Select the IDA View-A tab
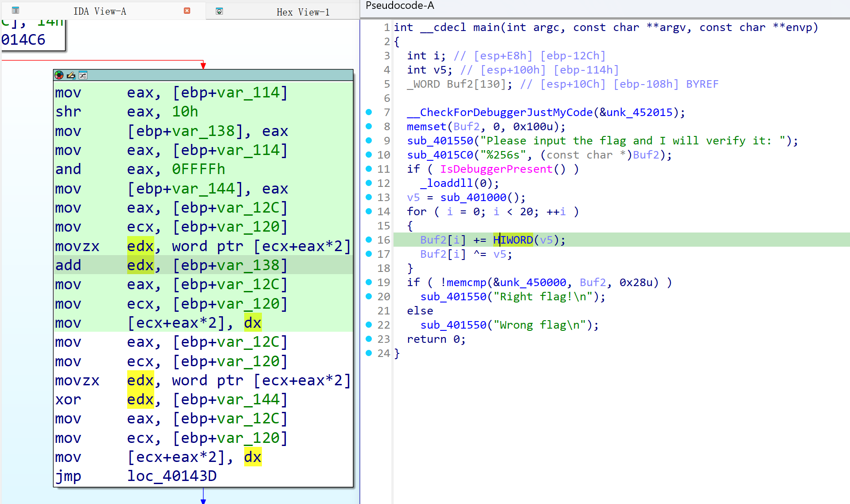Viewport: 850px width, 504px height. (x=100, y=11)
